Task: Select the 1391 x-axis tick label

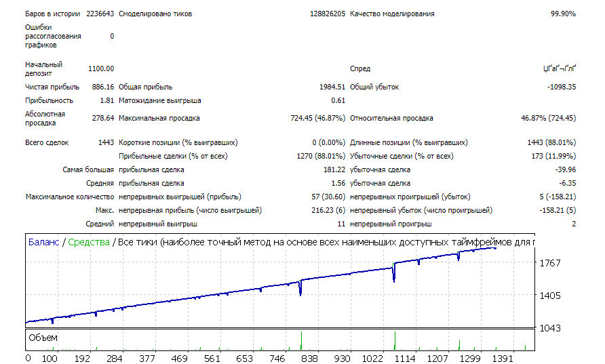Action: click(503, 359)
